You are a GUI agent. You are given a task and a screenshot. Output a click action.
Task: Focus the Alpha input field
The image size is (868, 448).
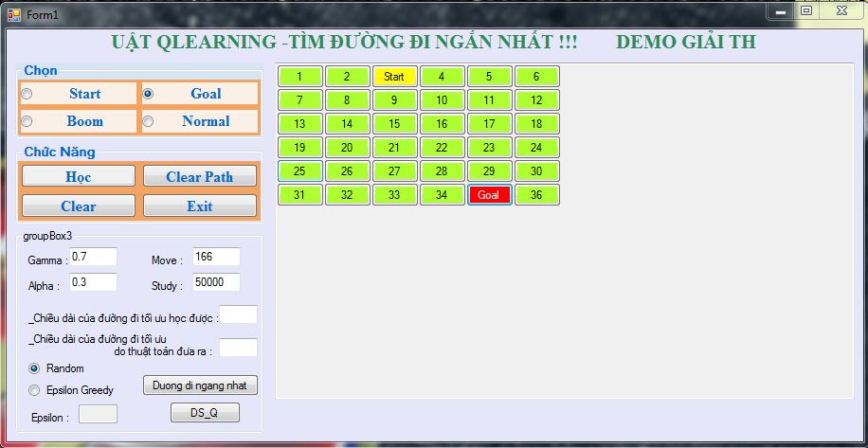[x=94, y=282]
